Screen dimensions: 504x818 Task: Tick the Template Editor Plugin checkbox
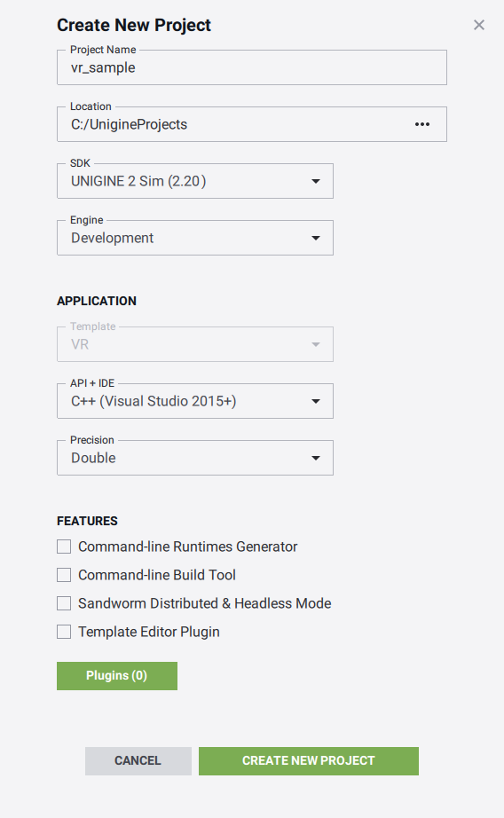(x=64, y=632)
